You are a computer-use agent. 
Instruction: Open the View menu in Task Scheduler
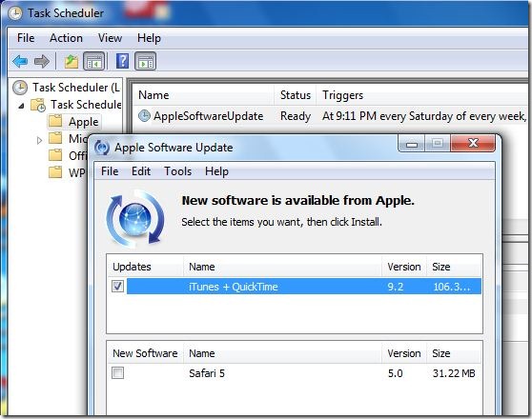click(x=110, y=38)
